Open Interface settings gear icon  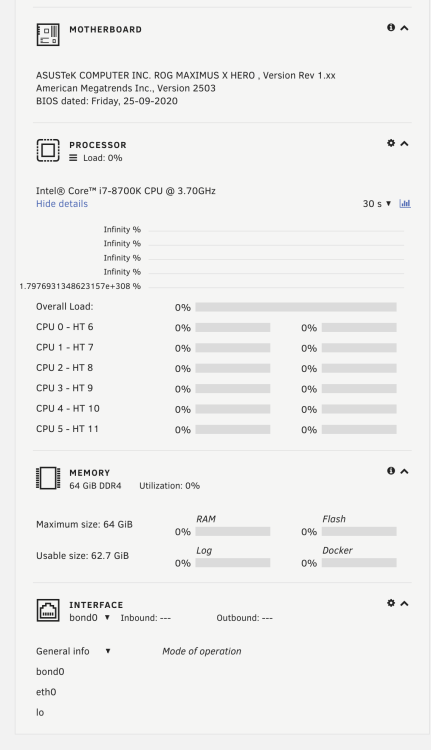[x=391, y=603]
